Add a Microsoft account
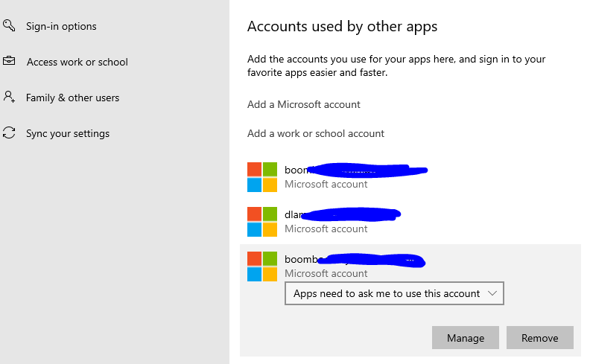This screenshot has height=364, width=590. click(x=304, y=104)
